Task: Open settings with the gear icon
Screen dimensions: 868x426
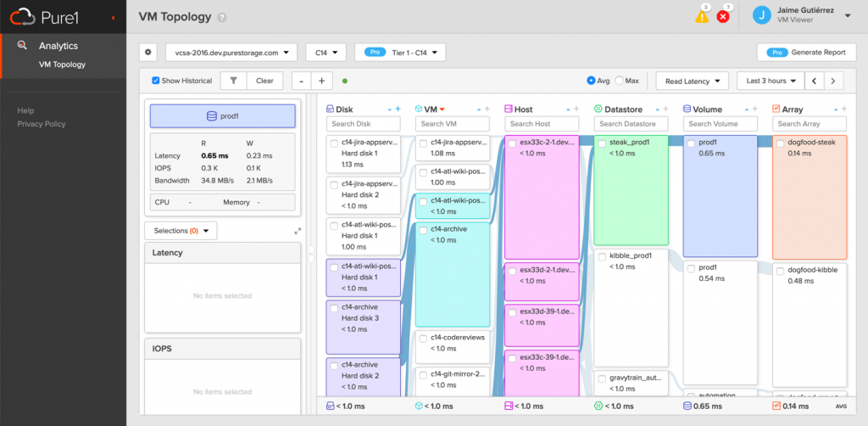Action: point(147,52)
